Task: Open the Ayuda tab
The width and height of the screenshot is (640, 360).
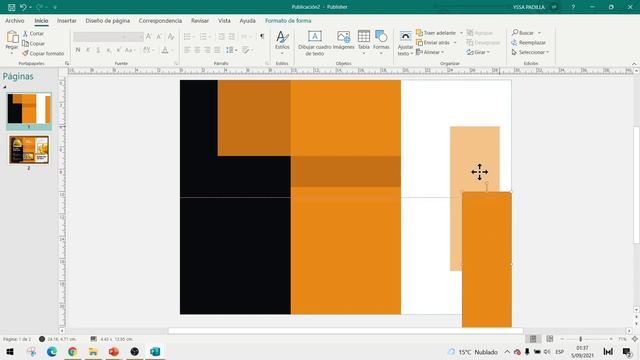Action: (247, 20)
